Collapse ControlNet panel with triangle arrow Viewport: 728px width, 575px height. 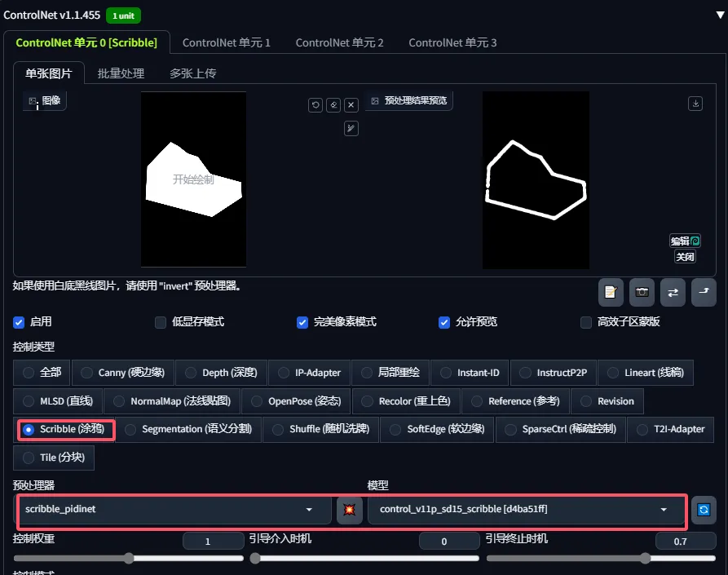click(720, 15)
